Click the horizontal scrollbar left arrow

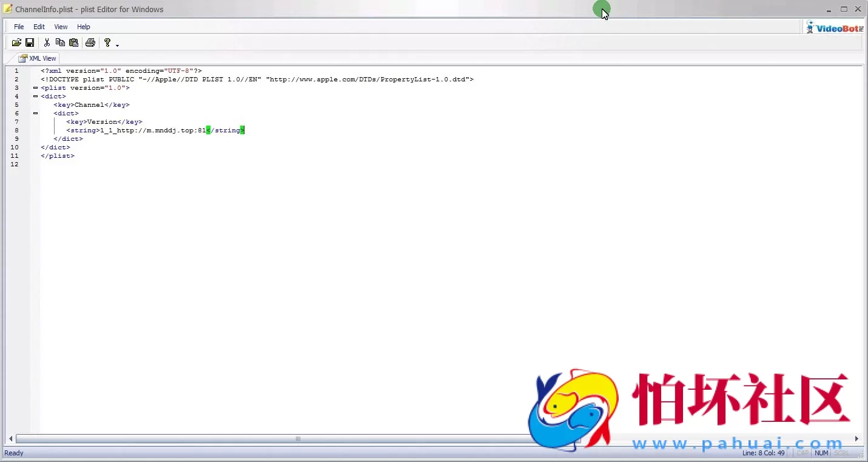[11, 438]
